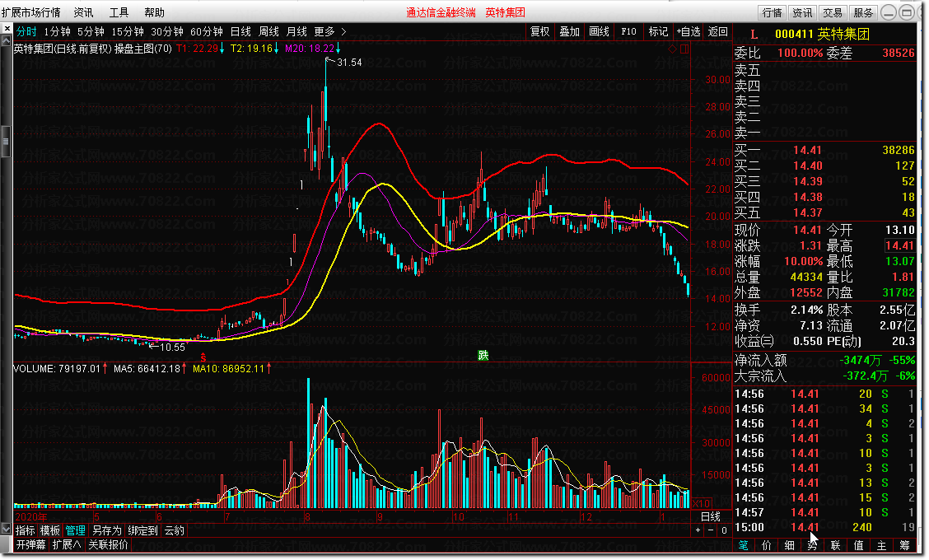
Task: Click the red S marker below chart
Action: pos(203,358)
